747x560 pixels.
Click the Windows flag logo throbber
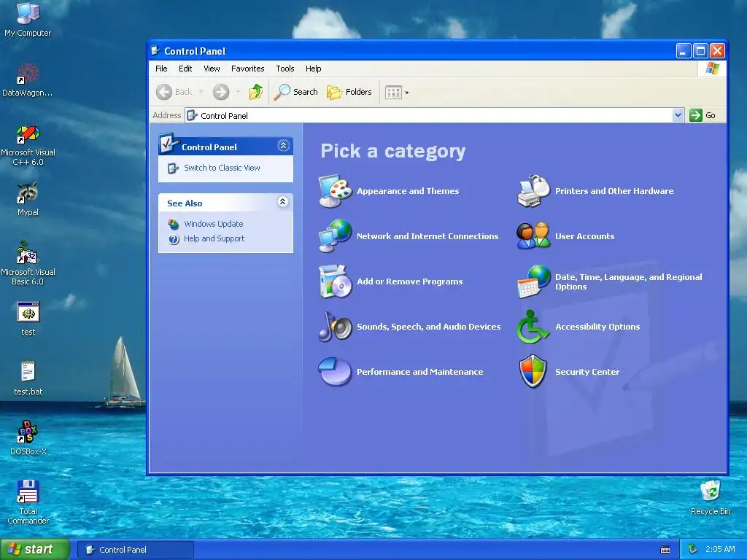tap(712, 69)
